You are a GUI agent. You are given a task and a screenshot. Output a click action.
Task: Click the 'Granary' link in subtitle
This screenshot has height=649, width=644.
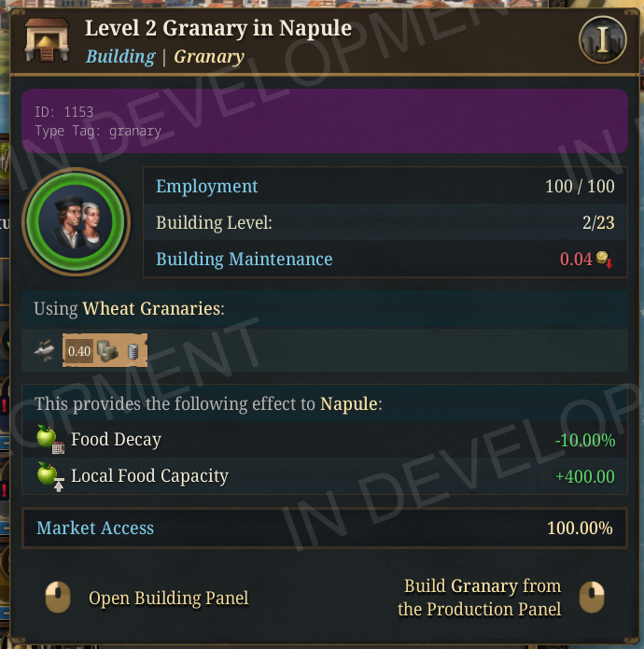209,56
